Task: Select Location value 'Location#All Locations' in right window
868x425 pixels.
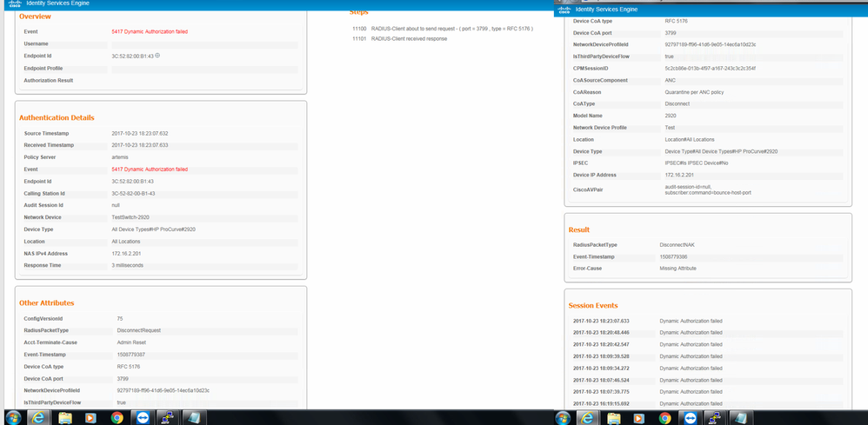Action: 690,139
